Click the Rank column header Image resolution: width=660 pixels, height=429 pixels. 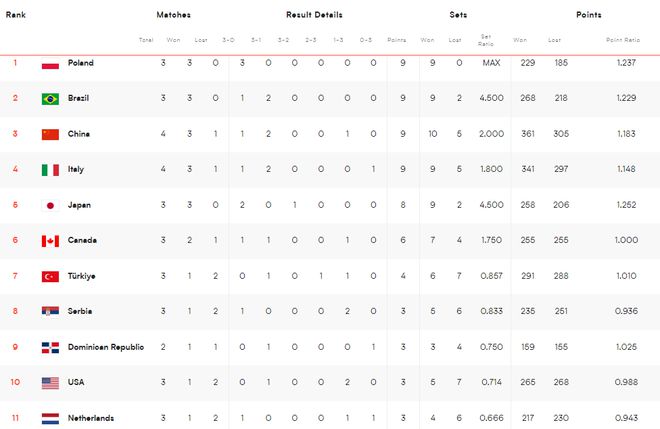tap(16, 15)
